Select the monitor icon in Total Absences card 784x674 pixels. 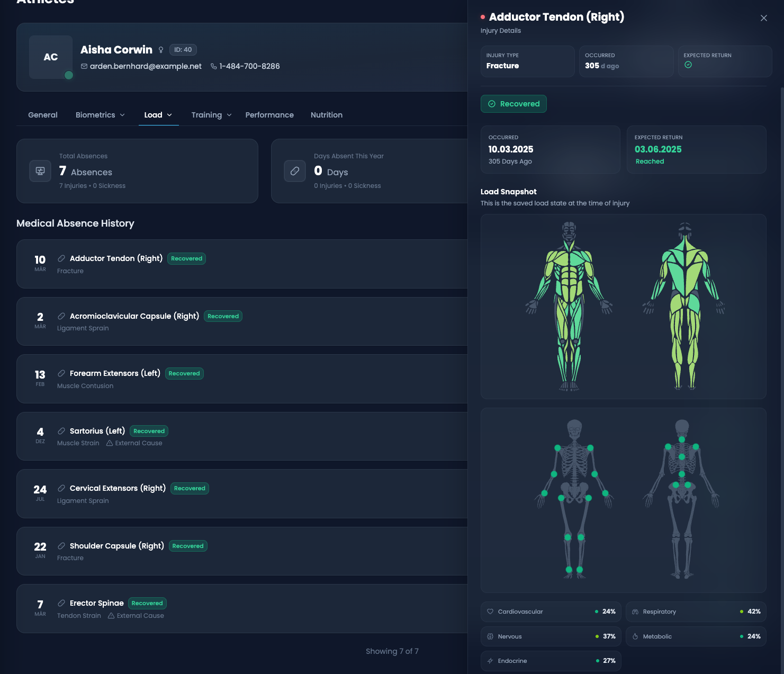40,171
